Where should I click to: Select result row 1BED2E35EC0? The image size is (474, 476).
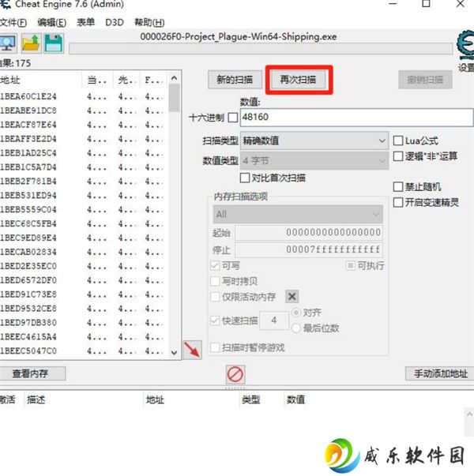pos(84,266)
